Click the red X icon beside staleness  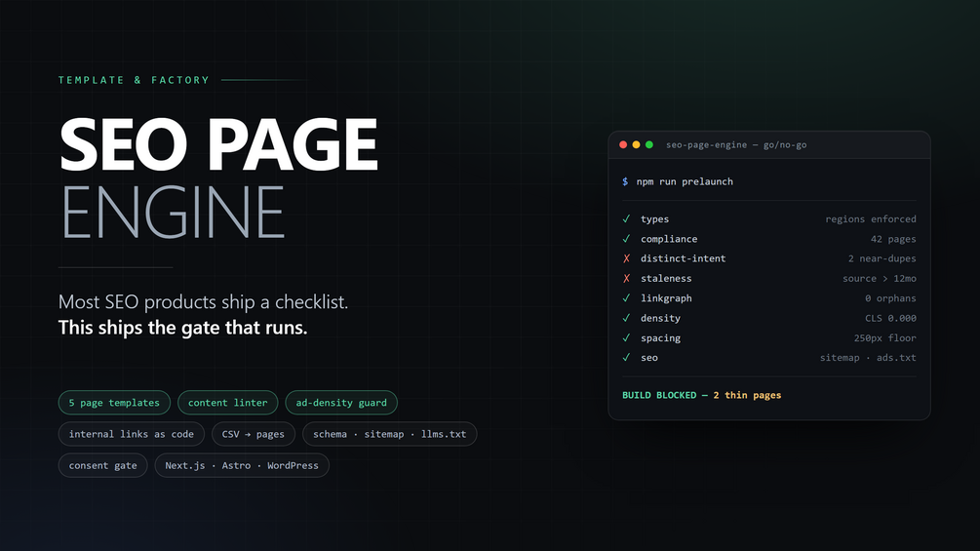tap(626, 279)
